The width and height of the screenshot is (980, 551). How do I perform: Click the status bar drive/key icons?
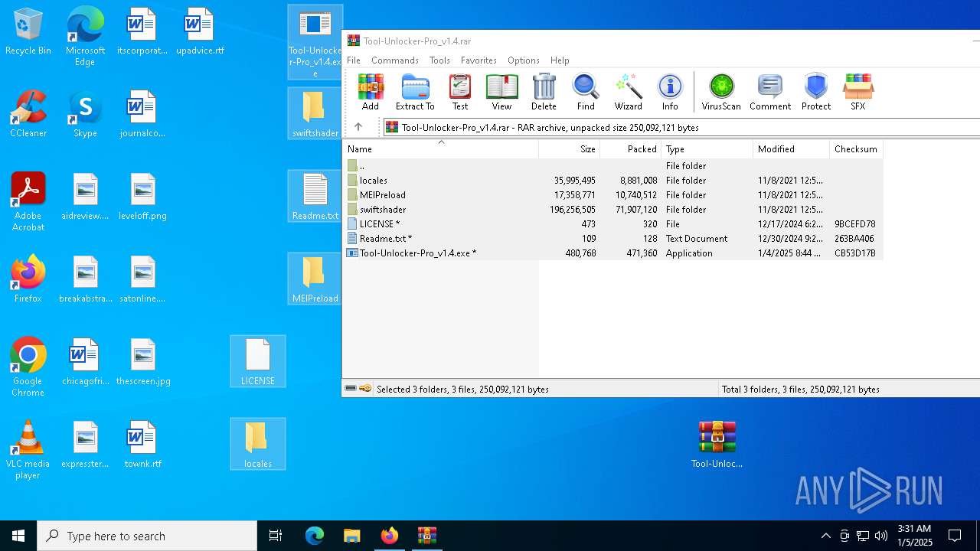pyautogui.click(x=358, y=389)
